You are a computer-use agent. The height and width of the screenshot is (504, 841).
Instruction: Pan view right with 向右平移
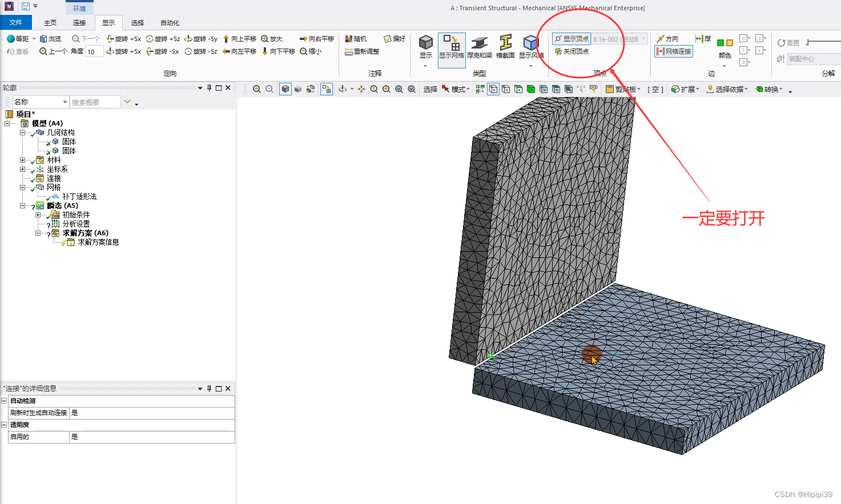click(x=317, y=39)
